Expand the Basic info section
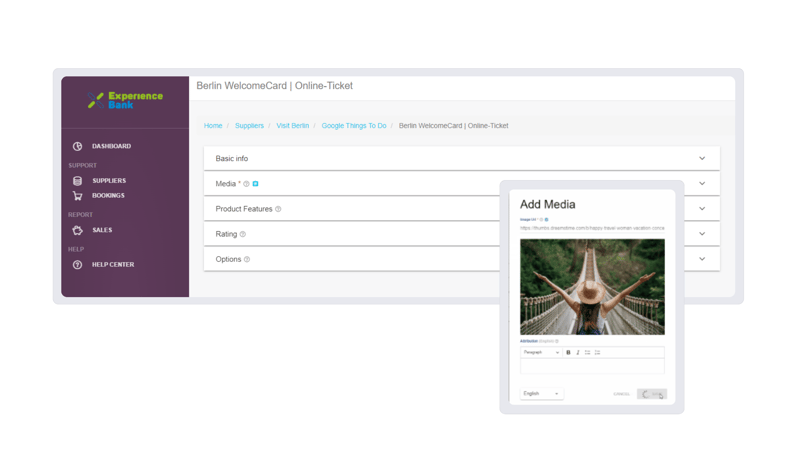 pyautogui.click(x=702, y=158)
